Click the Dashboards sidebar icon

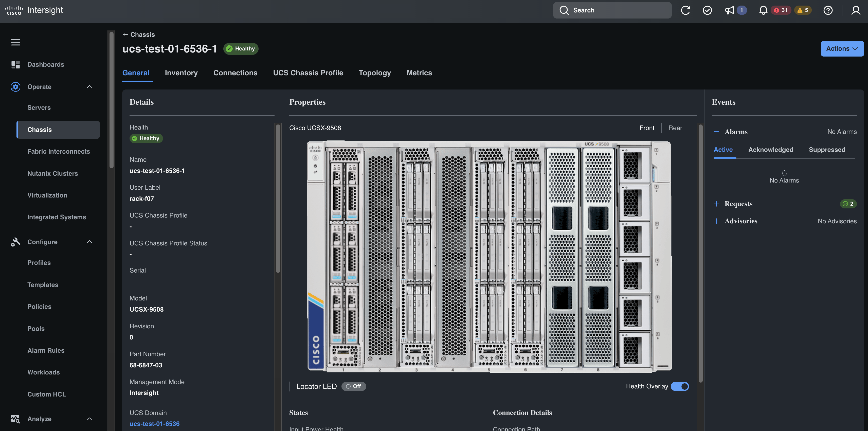15,64
